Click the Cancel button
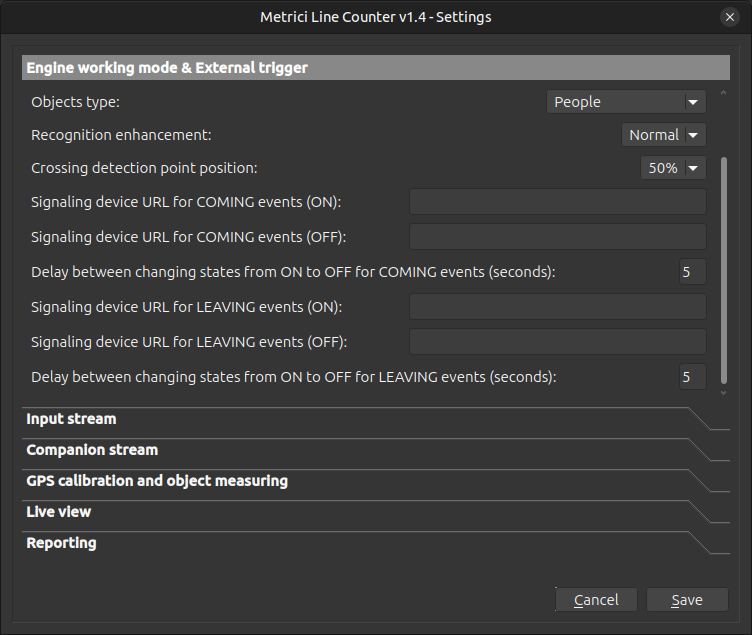 [x=596, y=600]
